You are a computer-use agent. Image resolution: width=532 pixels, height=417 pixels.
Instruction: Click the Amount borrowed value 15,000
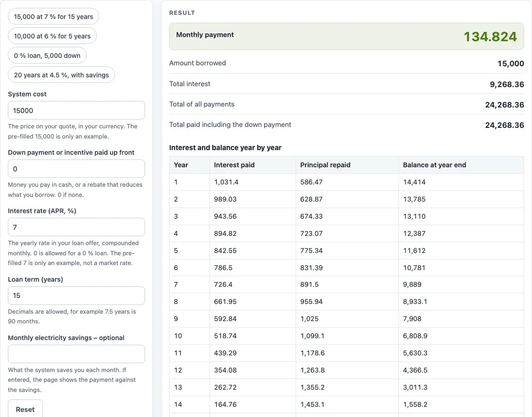pyautogui.click(x=511, y=63)
